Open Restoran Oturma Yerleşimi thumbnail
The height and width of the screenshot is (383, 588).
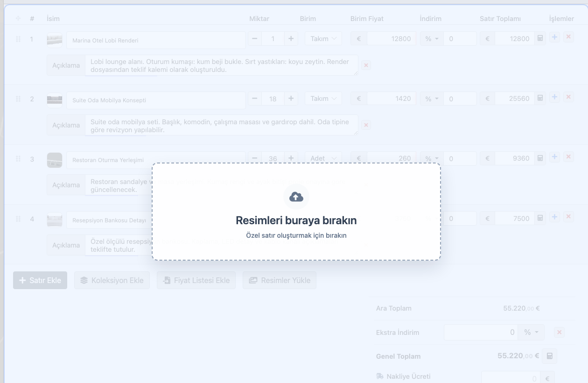(x=55, y=160)
